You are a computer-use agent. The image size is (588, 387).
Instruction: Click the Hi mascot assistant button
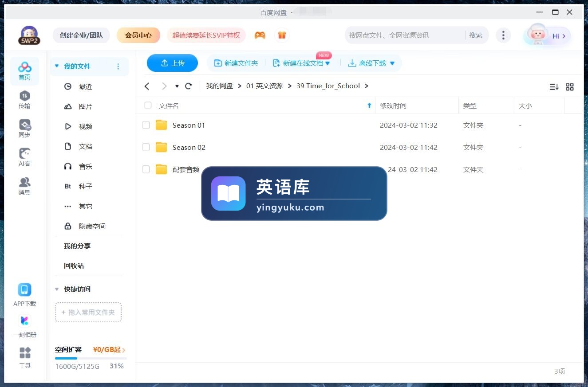tap(547, 35)
